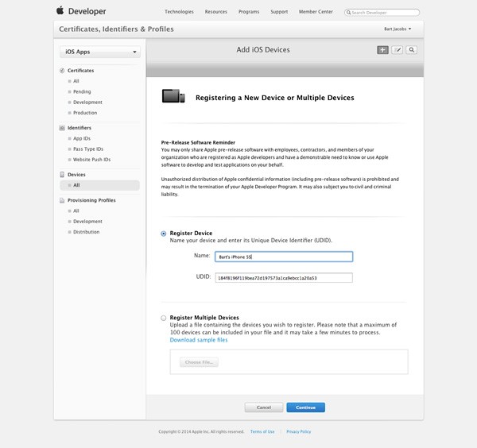The height and width of the screenshot is (448, 477).
Task: Select the Register Device radio button
Action: coord(163,234)
